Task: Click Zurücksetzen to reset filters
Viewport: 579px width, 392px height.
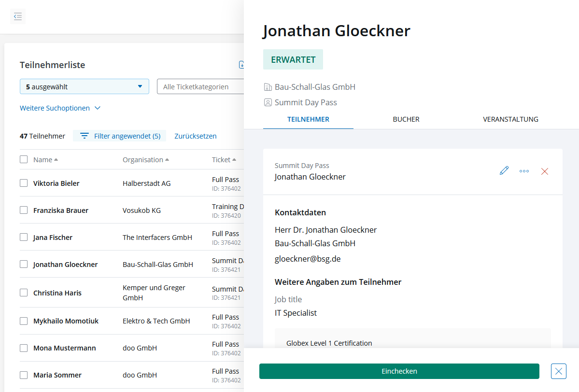Action: pos(196,136)
